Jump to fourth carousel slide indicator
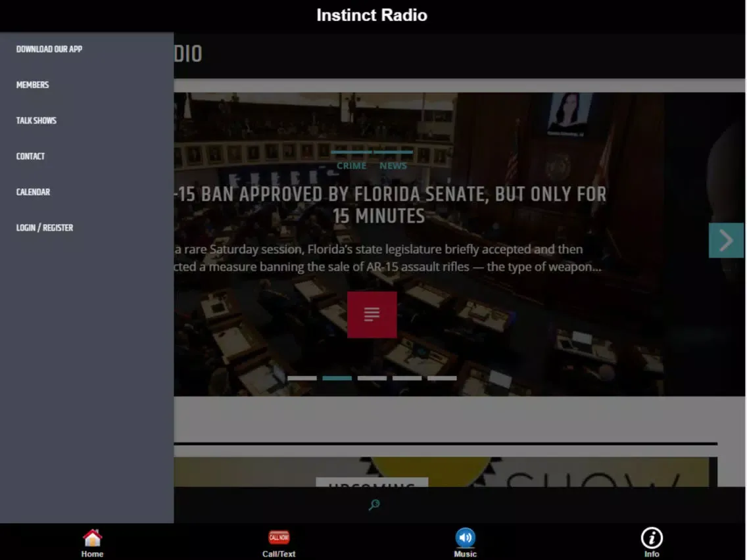This screenshot has height=560, width=747. (407, 378)
